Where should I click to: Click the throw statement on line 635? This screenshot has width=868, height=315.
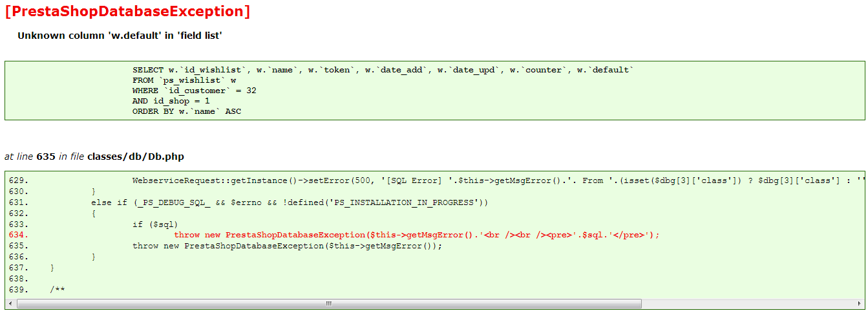tap(288, 246)
